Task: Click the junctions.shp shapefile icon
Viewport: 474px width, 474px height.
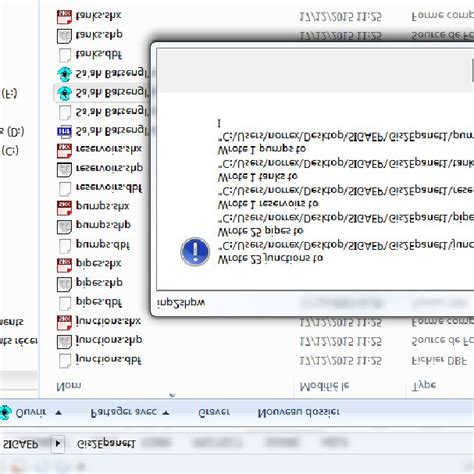Action: (64, 341)
